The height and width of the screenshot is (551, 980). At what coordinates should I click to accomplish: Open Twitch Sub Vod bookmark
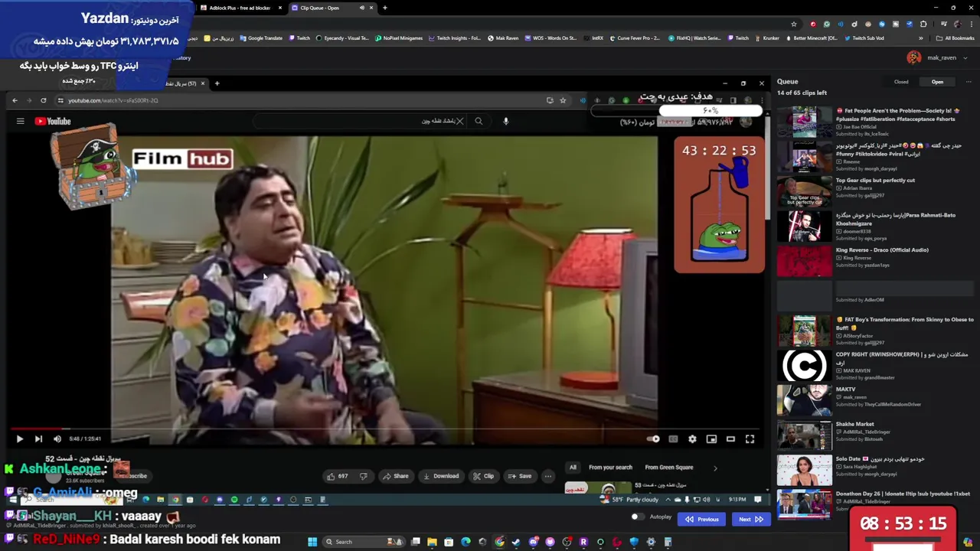tap(864, 38)
